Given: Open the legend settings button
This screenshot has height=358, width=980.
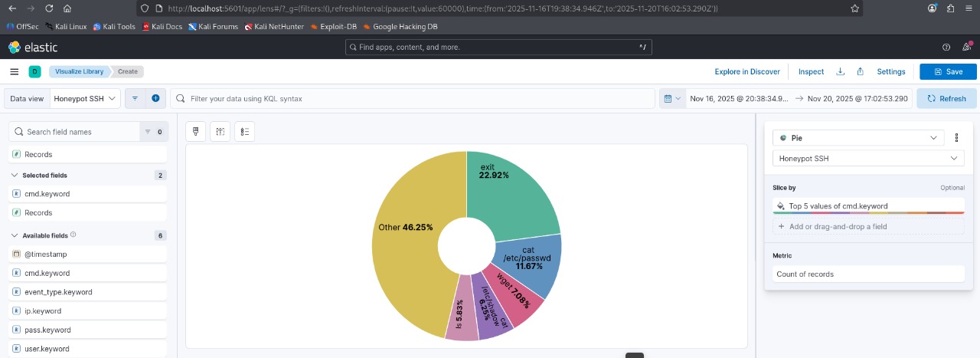Looking at the screenshot, I should click(x=244, y=132).
